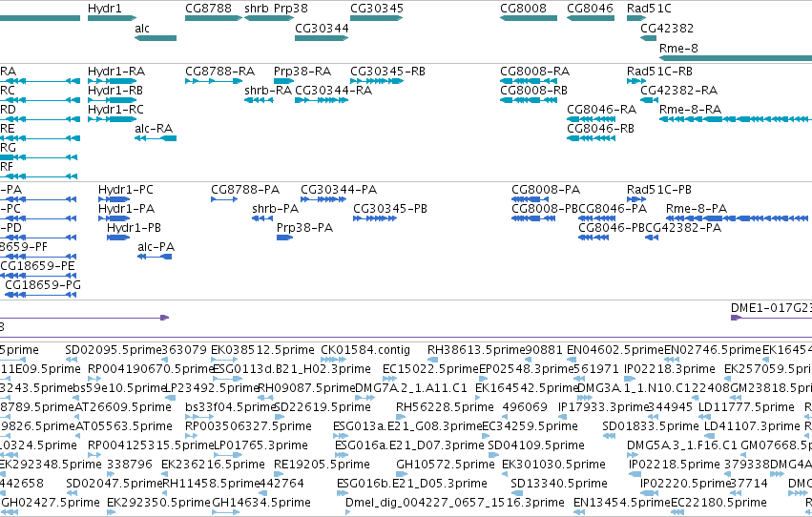Viewport: 812px width, 517px height.
Task: Select protein Prp38-PA
Action: point(284,238)
